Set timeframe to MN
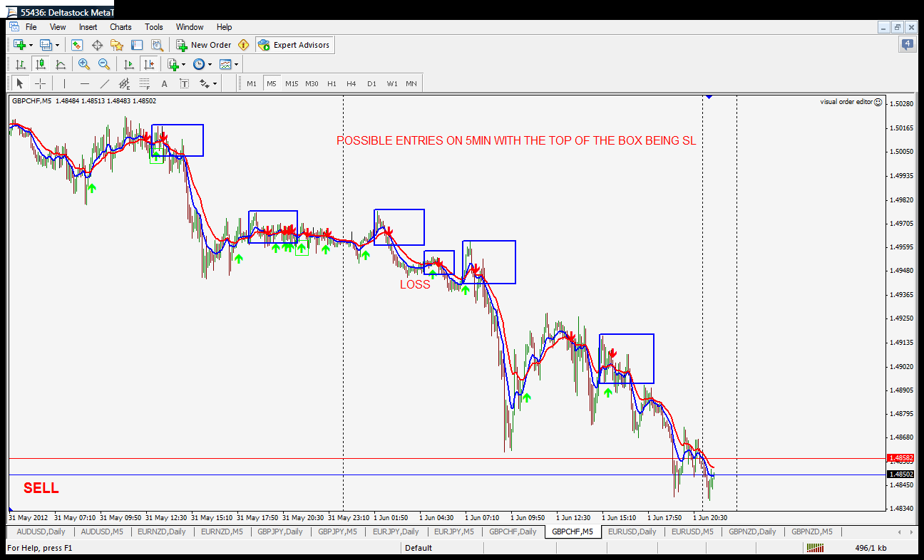924x560 pixels. (411, 83)
